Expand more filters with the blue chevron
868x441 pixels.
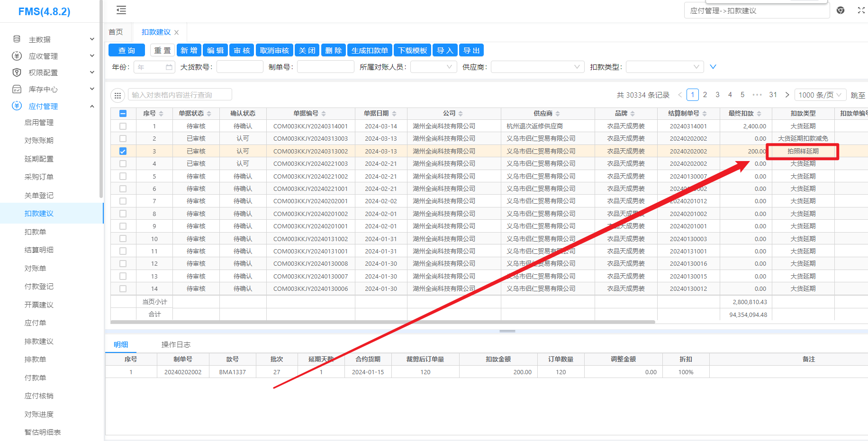[x=713, y=67]
